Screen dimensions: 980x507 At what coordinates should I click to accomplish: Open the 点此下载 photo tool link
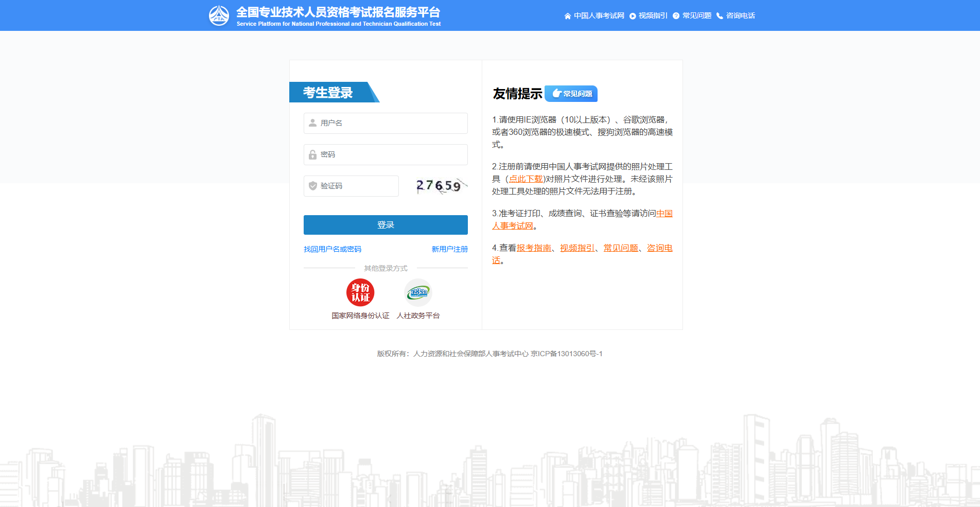(x=526, y=179)
